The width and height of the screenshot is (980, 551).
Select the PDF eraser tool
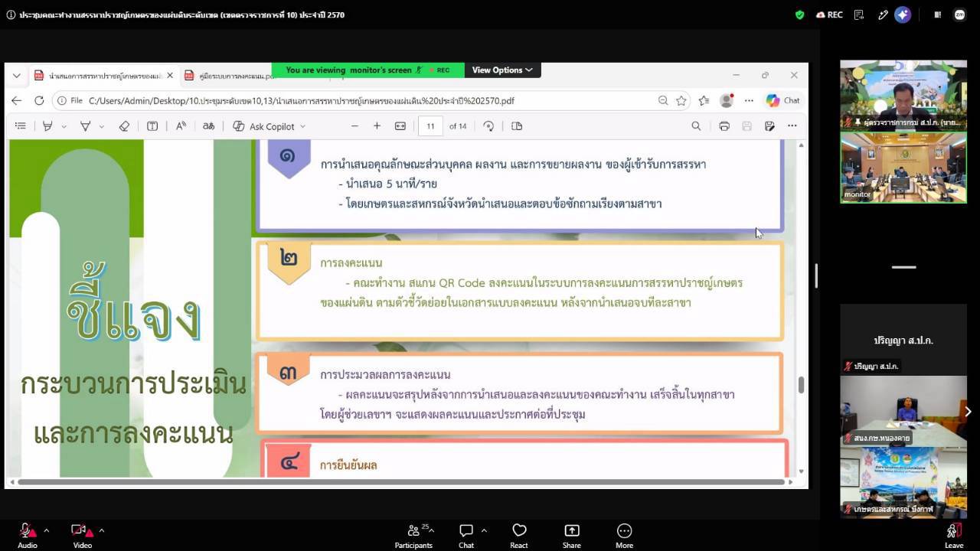[x=124, y=126]
